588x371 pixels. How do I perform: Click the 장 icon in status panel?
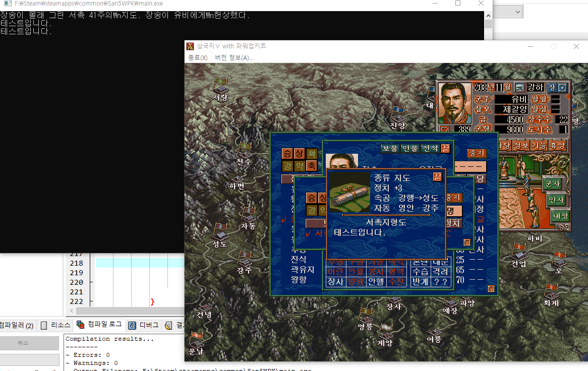coord(552,87)
